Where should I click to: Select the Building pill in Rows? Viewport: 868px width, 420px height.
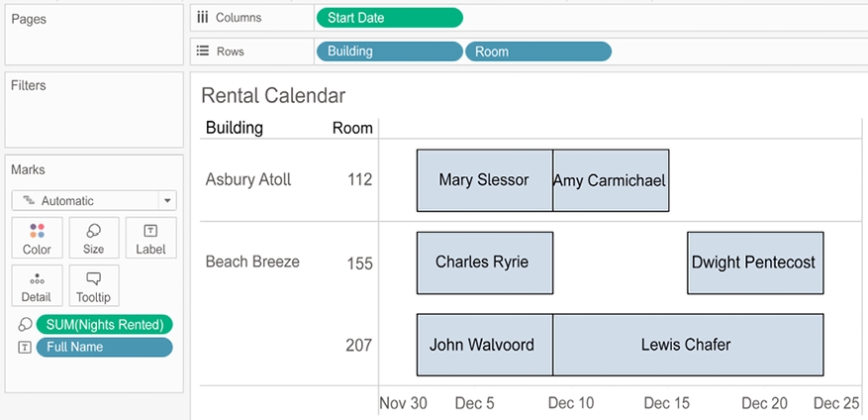388,52
